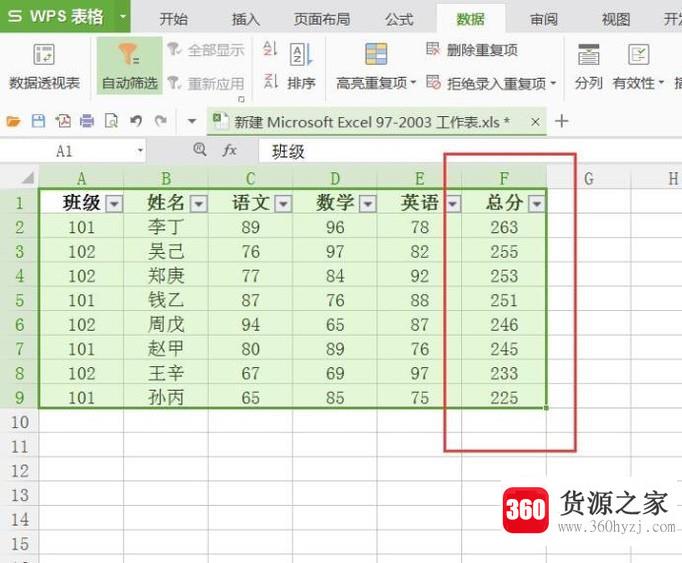Image resolution: width=682 pixels, height=563 pixels.
Task: Switch to the 视图 ribbon tab
Action: [616, 19]
